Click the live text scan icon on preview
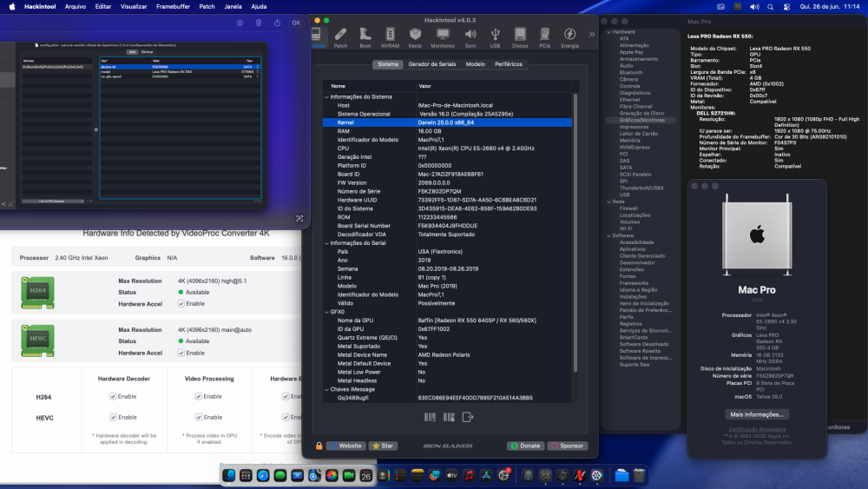The height and width of the screenshot is (489, 868). coord(299,218)
